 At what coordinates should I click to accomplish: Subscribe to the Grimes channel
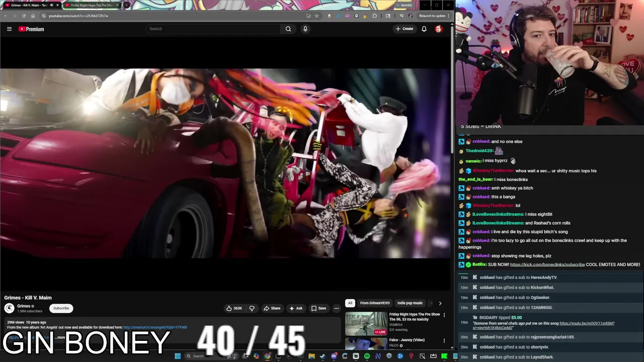pyautogui.click(x=61, y=308)
